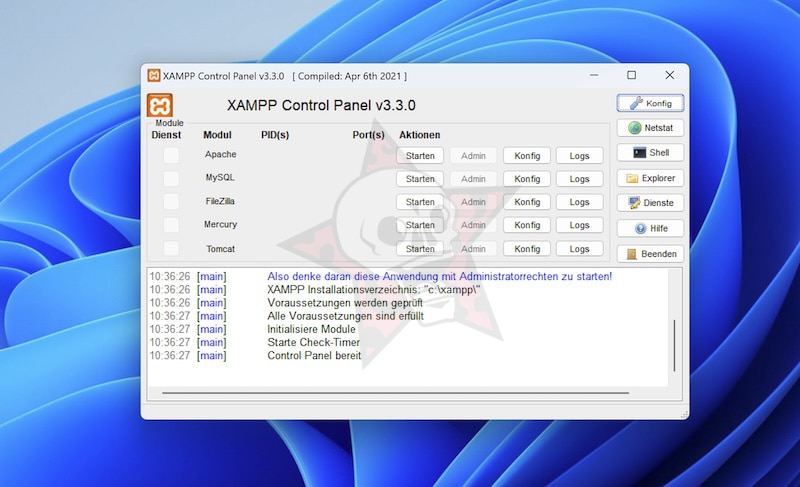The image size is (800, 487).
Task: Open Konfig with the wrench icon
Action: [x=650, y=103]
